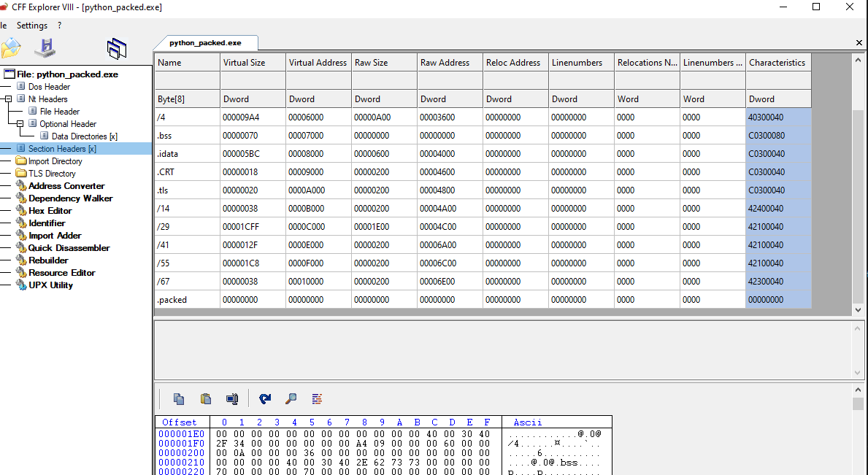Click the Resource Editor gear icon
The width and height of the screenshot is (868, 475).
[21, 273]
